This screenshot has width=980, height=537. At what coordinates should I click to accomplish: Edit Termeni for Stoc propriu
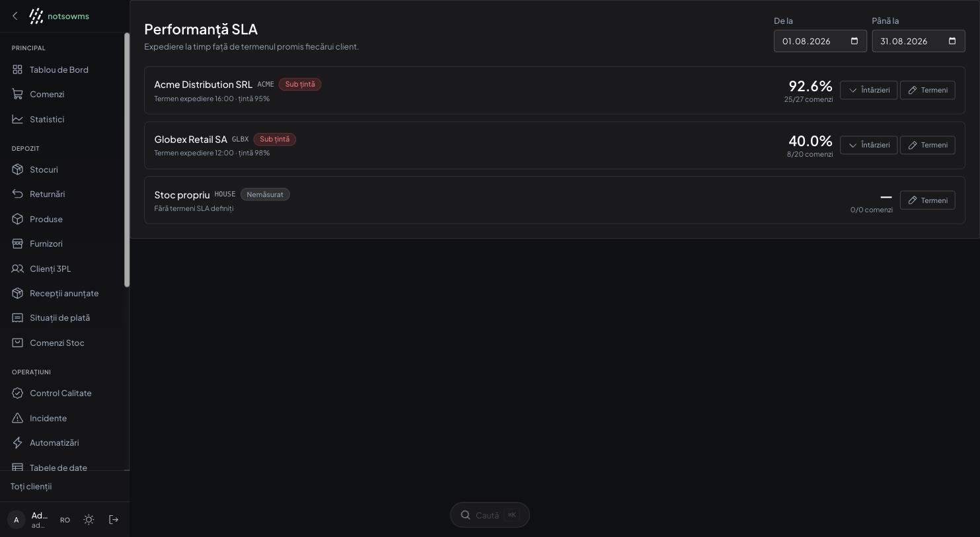[927, 200]
